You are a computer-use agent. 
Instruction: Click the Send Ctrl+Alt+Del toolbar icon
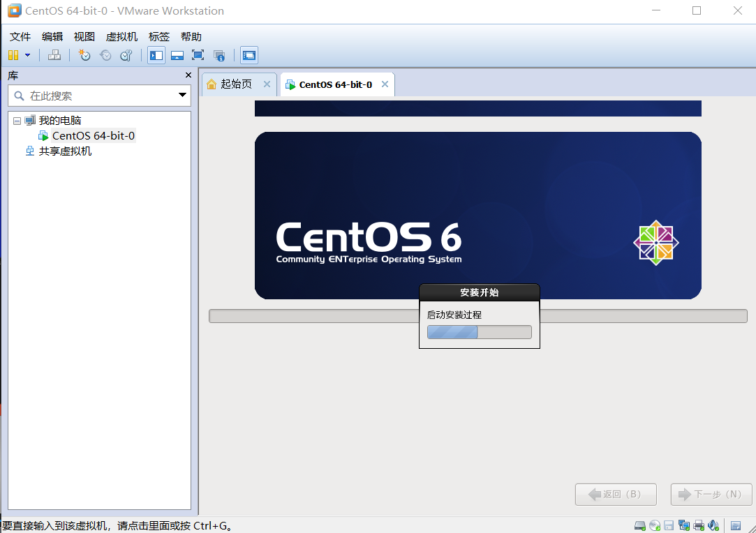pos(54,55)
